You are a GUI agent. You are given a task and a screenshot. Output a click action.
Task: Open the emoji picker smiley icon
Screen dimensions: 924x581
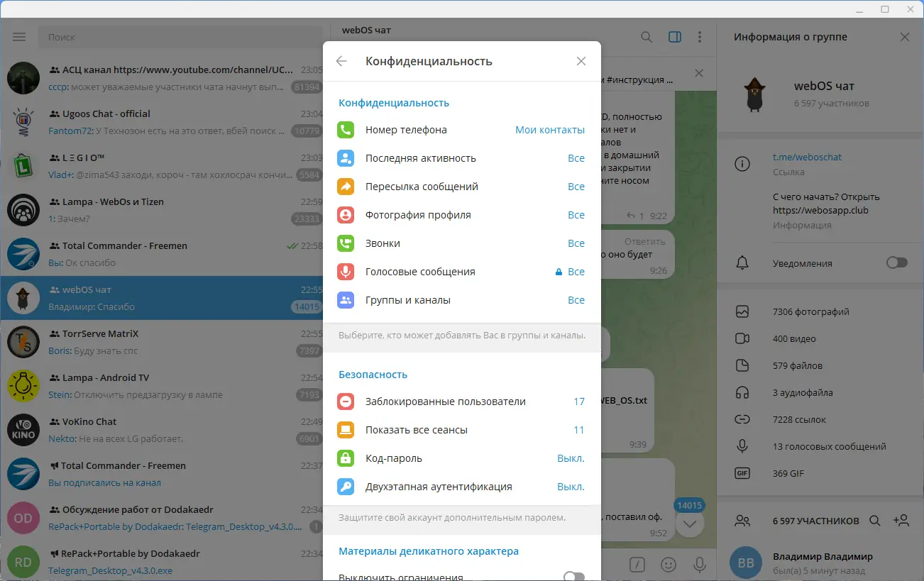coord(669,564)
